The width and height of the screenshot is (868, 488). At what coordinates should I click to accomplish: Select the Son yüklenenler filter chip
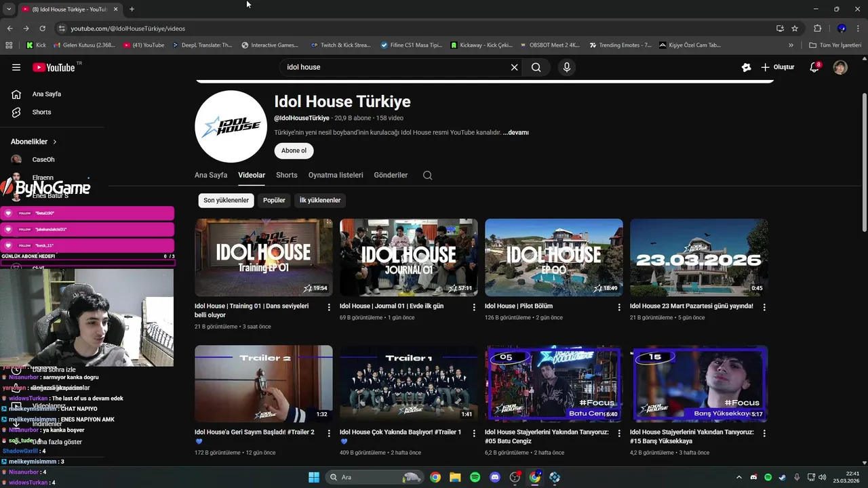(x=226, y=200)
